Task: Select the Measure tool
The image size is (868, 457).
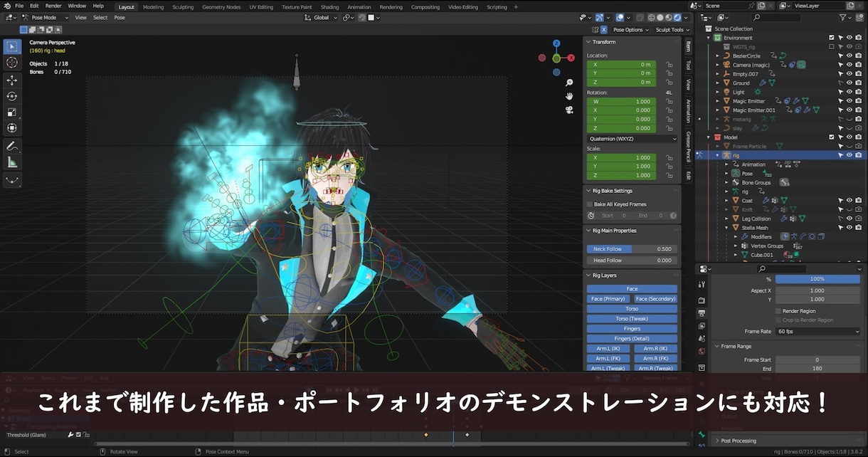Action: [x=12, y=162]
